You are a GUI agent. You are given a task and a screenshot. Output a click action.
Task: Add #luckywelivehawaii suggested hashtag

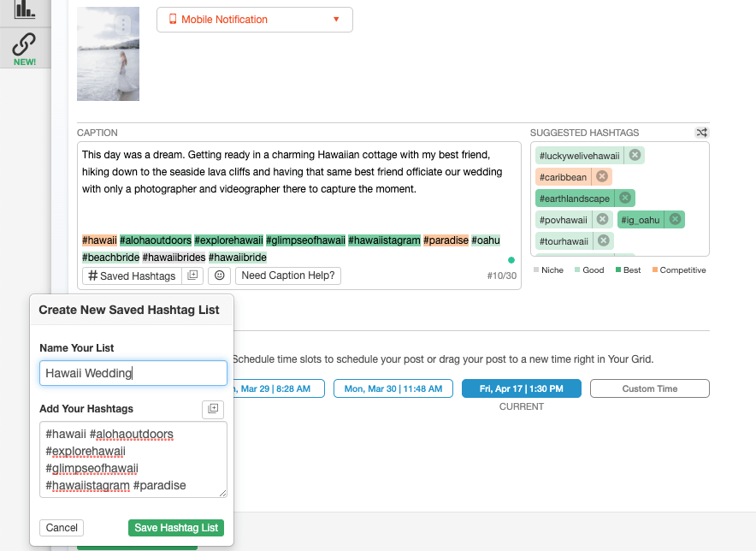pyautogui.click(x=580, y=156)
